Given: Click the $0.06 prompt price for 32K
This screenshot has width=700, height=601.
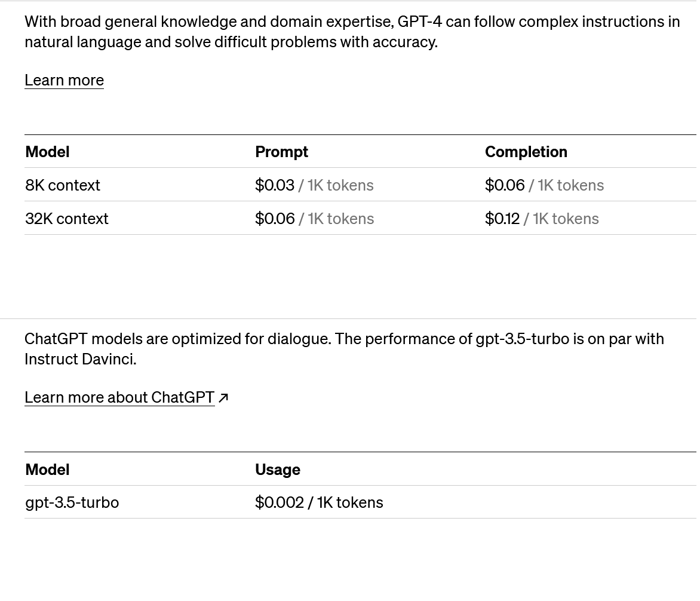Looking at the screenshot, I should 275,218.
